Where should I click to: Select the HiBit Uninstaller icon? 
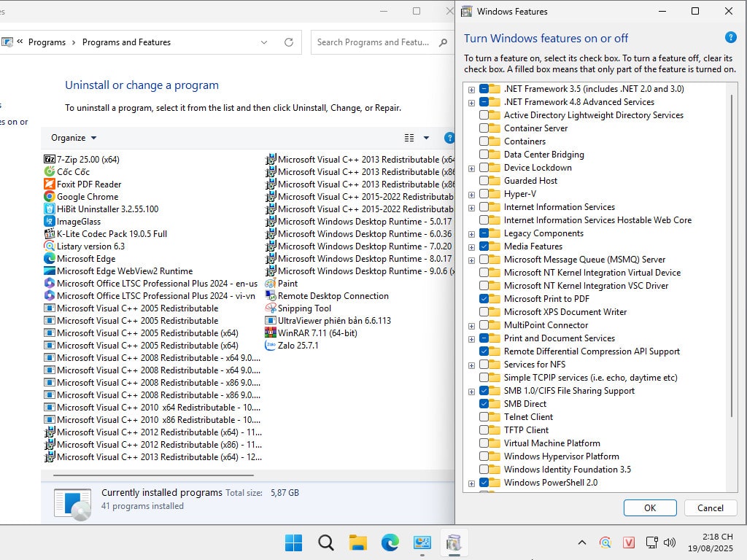point(49,209)
